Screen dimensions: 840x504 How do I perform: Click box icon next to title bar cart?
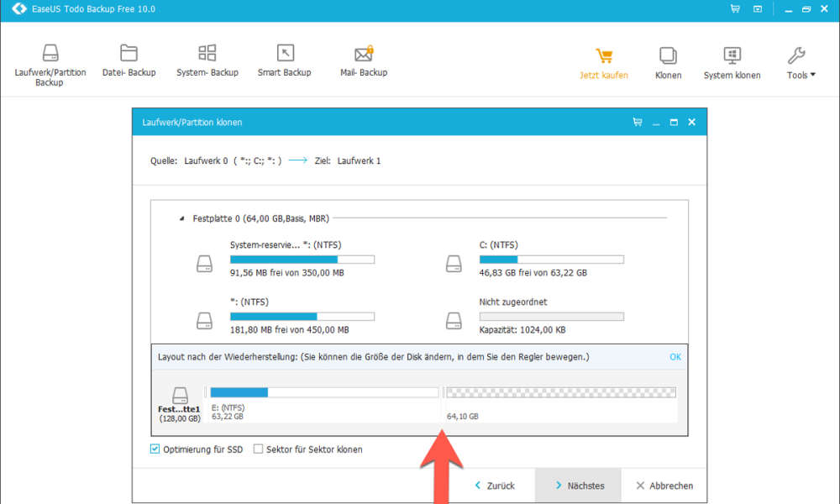[758, 8]
